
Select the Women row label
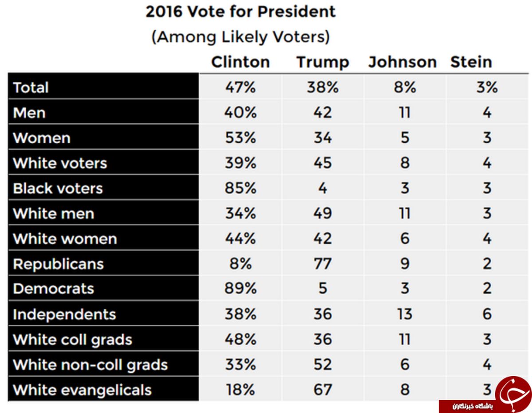pyautogui.click(x=42, y=138)
